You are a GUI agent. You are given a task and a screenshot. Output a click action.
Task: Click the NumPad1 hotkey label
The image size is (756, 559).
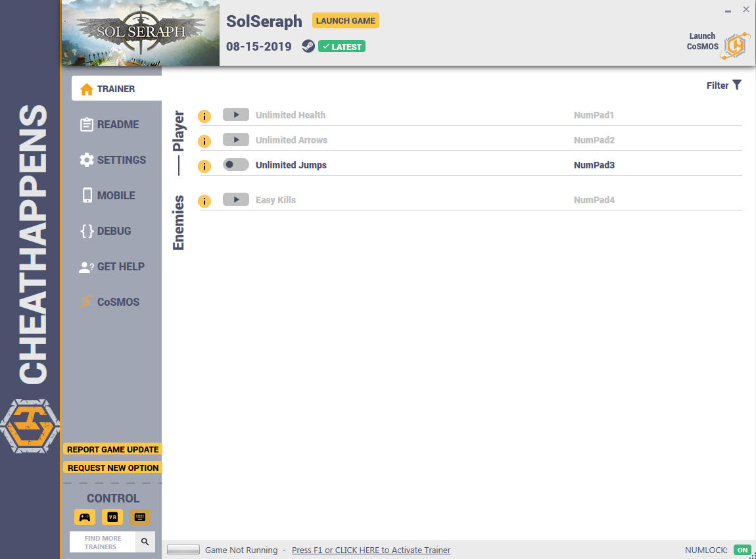coord(594,115)
